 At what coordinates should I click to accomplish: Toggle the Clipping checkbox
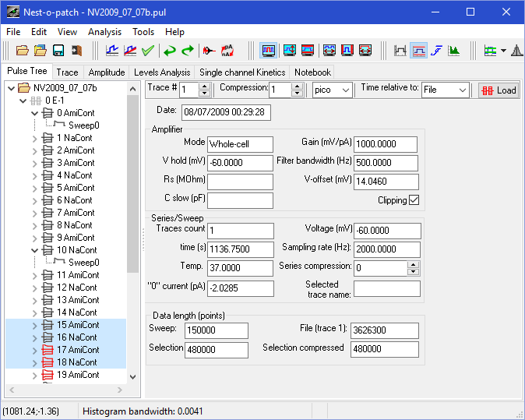tap(414, 200)
